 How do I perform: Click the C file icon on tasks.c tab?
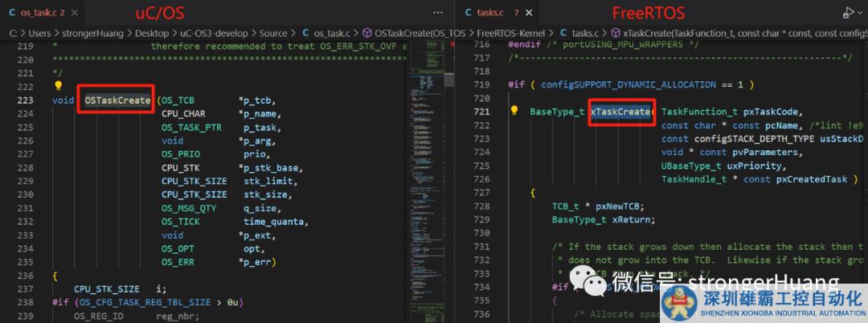pyautogui.click(x=469, y=13)
